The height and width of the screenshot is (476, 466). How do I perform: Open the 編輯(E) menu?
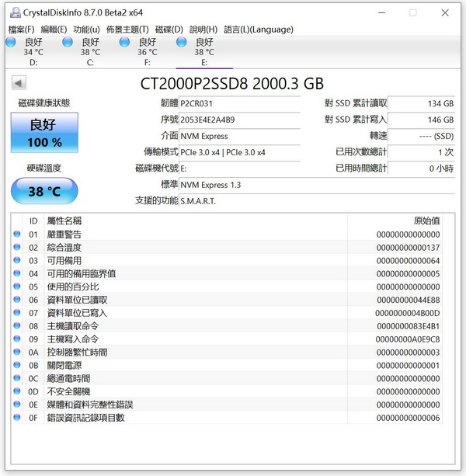54,30
